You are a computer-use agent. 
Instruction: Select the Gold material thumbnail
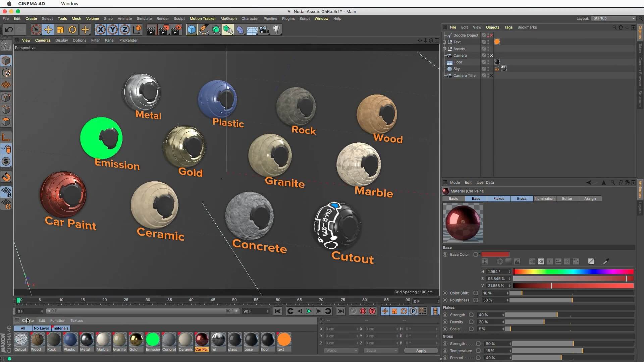pos(136,340)
